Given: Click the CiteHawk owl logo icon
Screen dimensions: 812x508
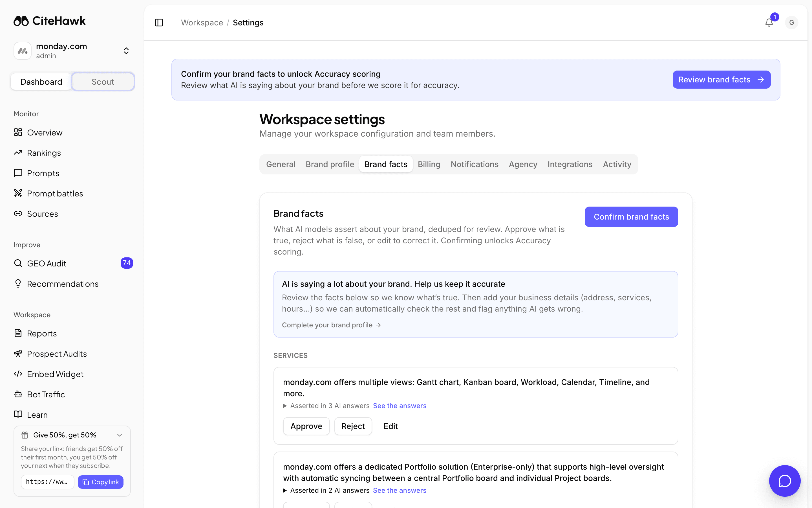Looking at the screenshot, I should tap(21, 21).
